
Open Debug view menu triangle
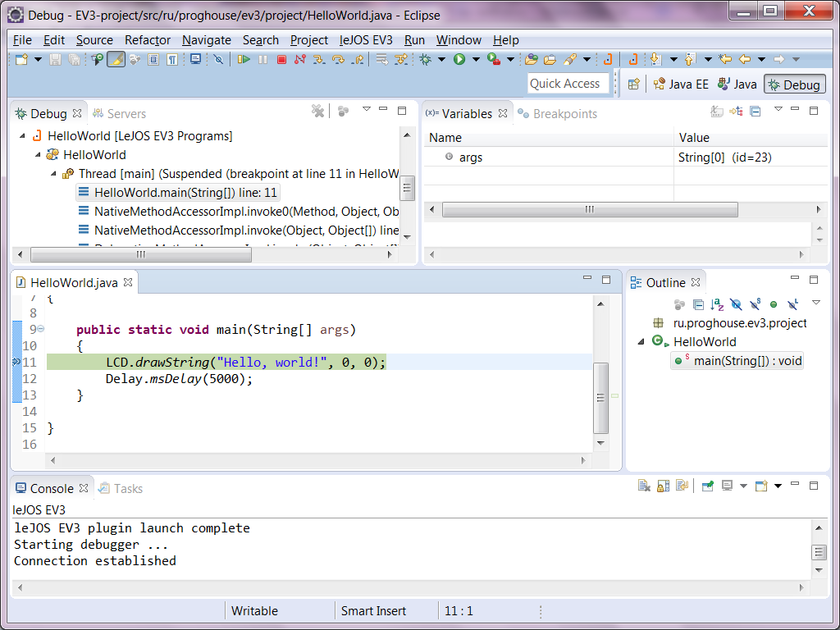pos(367,109)
